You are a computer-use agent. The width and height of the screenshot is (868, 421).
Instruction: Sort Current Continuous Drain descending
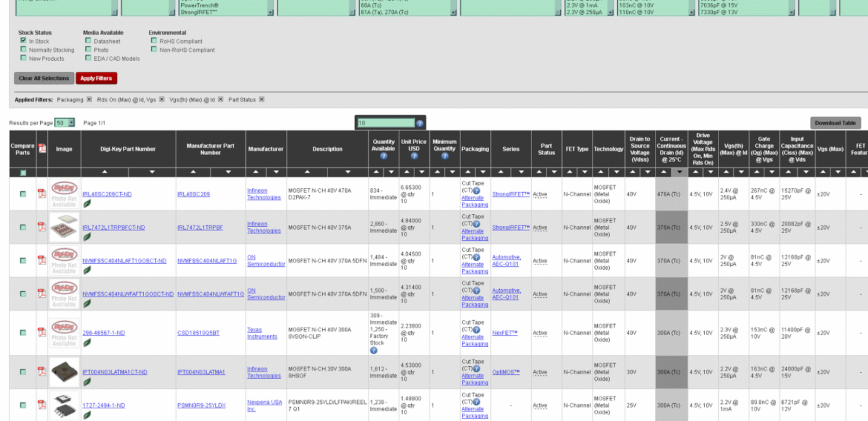(x=679, y=172)
